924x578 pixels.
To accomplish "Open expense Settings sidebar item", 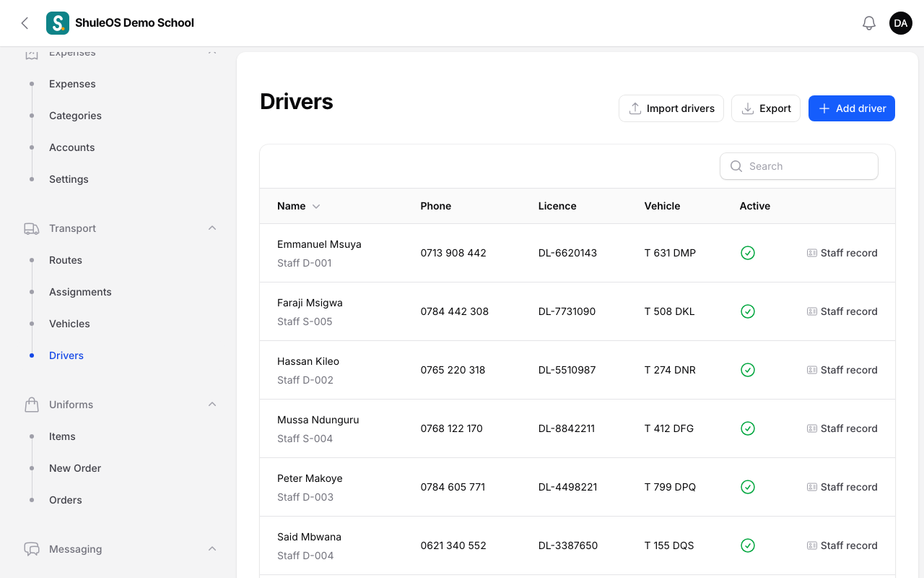I will pyautogui.click(x=69, y=179).
